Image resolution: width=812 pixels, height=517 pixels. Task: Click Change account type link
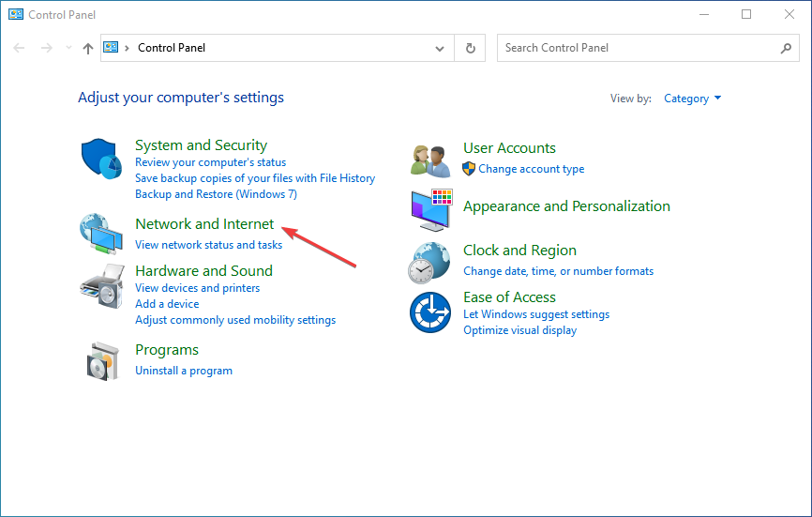coord(532,169)
